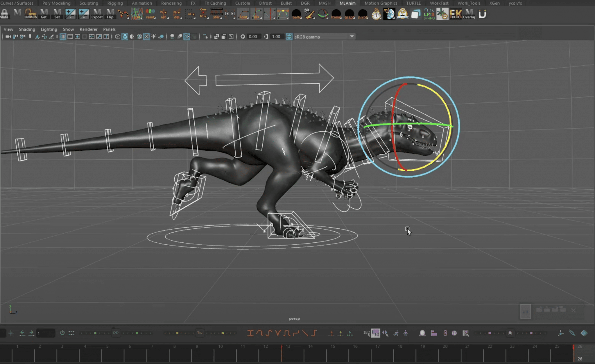This screenshot has height=364, width=595.
Task: Click the Flip tool on the shelf
Action: tap(111, 14)
